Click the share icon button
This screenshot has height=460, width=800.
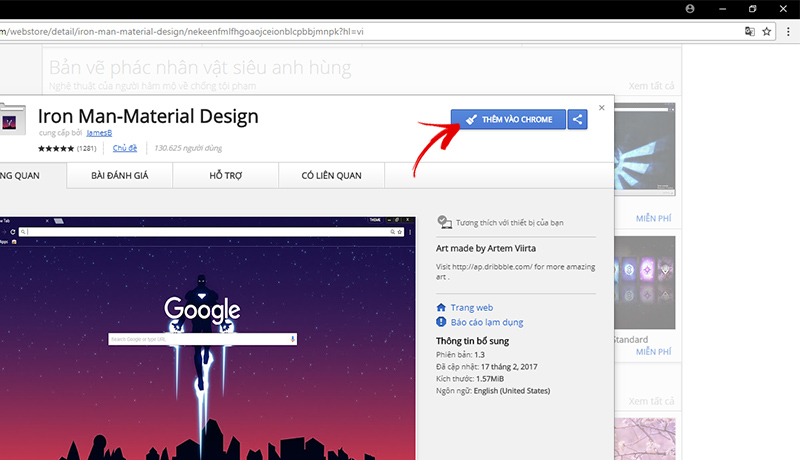[578, 119]
